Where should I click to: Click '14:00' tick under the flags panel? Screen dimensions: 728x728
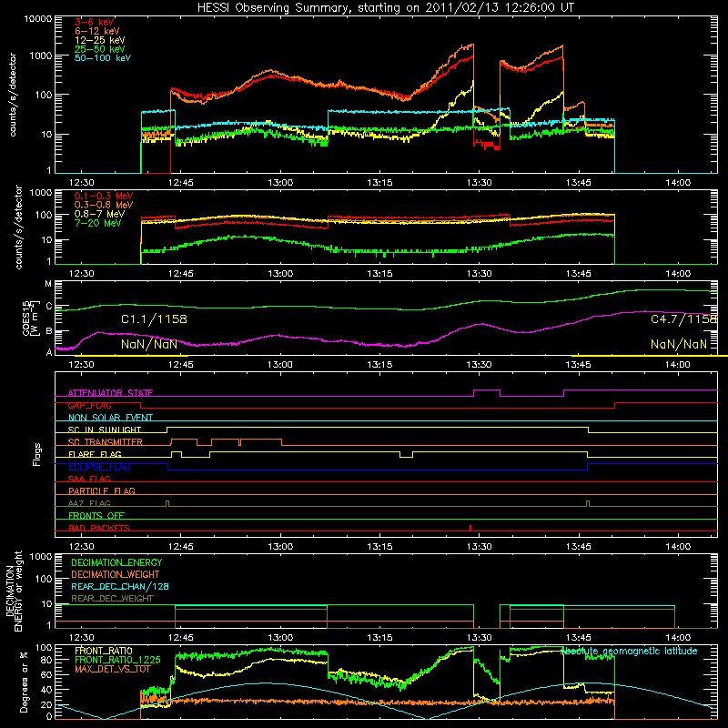click(x=678, y=547)
